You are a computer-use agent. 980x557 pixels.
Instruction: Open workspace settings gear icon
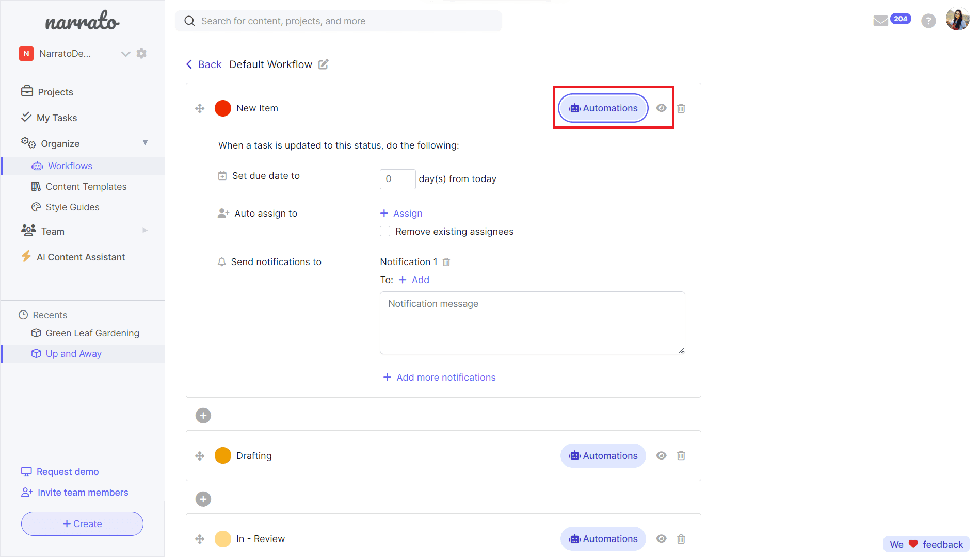tap(141, 54)
